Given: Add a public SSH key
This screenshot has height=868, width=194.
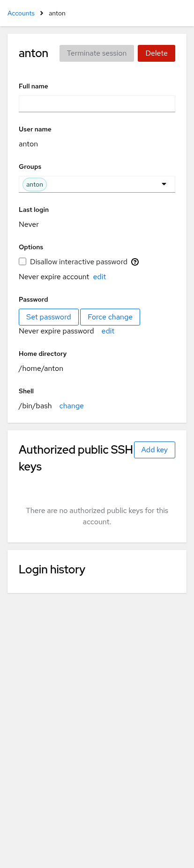Looking at the screenshot, I should (x=155, y=450).
